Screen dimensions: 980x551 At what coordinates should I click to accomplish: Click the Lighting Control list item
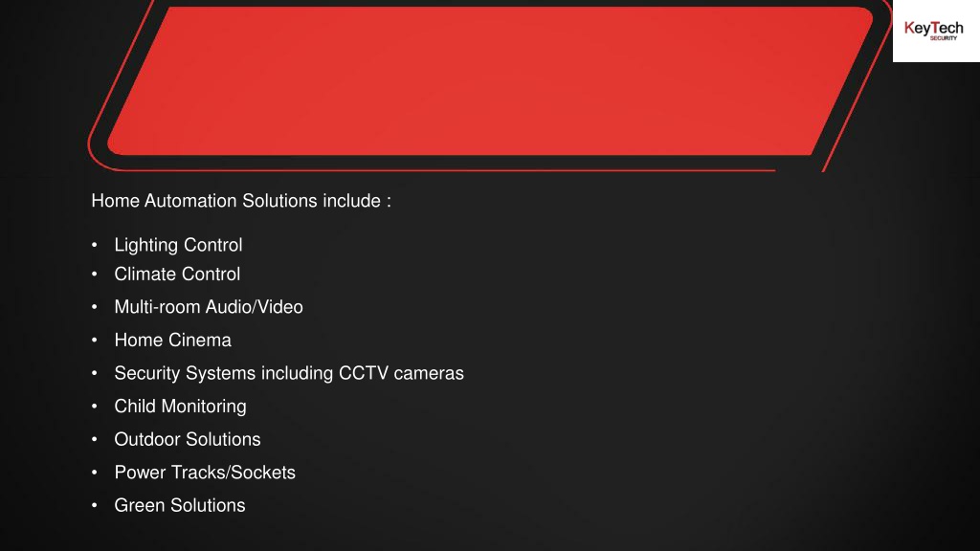pos(178,245)
